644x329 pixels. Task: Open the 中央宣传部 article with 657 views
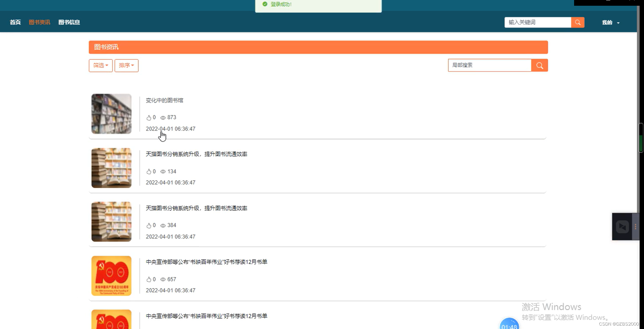click(206, 262)
